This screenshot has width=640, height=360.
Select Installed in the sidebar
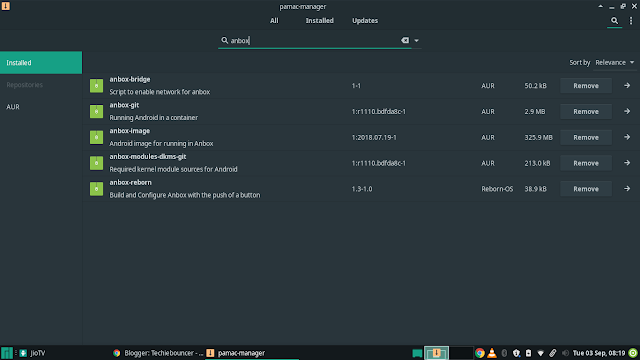41,62
